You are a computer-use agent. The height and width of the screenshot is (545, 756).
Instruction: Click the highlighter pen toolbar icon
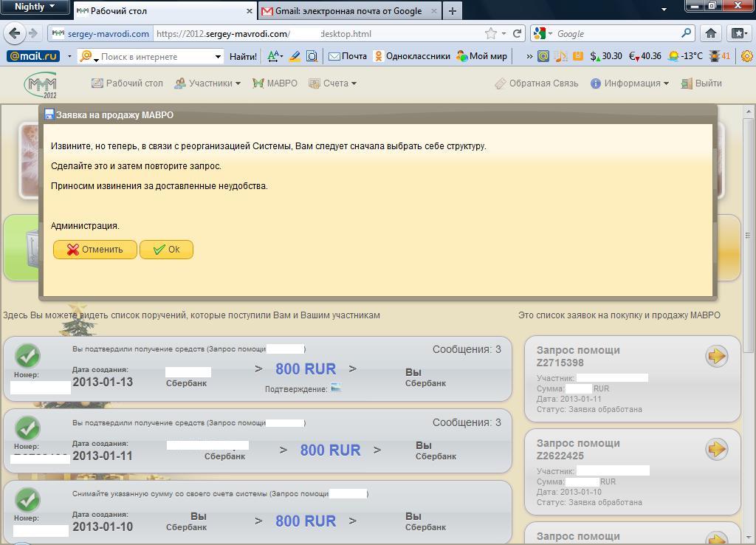(x=295, y=56)
